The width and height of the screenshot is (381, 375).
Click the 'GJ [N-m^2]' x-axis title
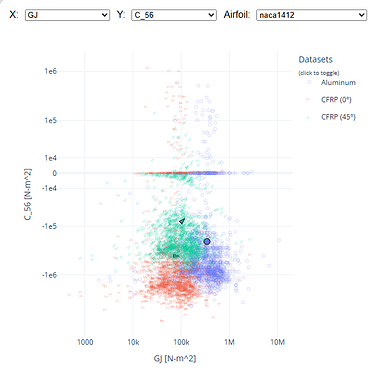[175, 359]
